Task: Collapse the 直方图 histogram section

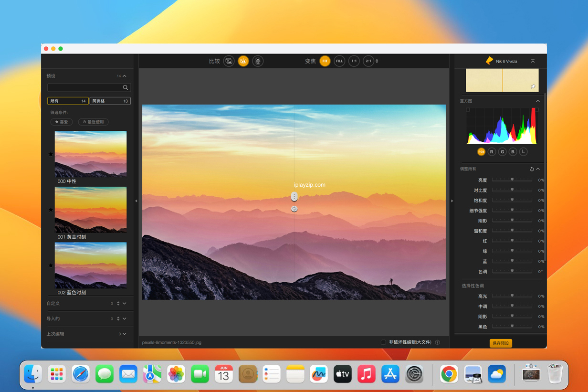Action: [538, 101]
